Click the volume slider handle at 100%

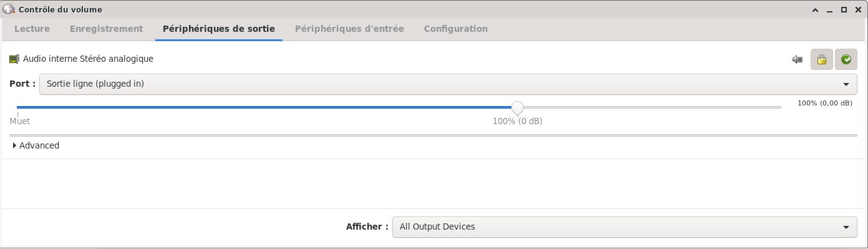coord(517,107)
